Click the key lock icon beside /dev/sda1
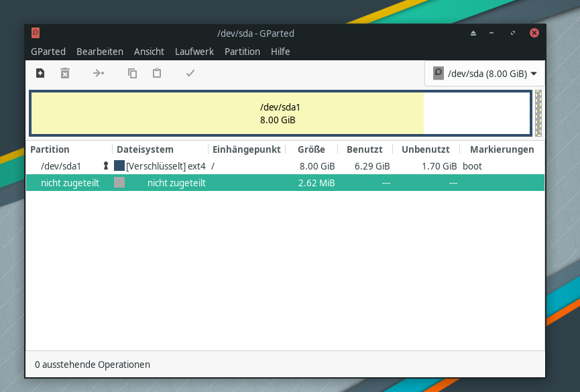This screenshot has height=392, width=580. 106,166
